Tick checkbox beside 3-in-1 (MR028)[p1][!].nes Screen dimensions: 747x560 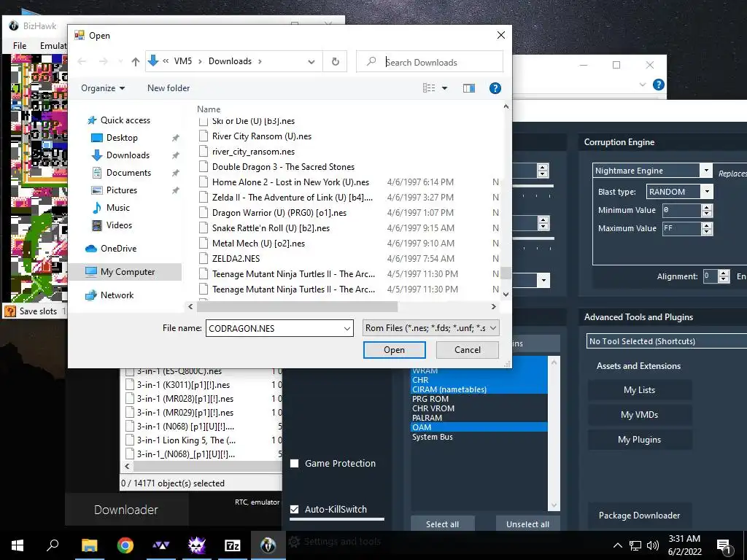pos(130,399)
